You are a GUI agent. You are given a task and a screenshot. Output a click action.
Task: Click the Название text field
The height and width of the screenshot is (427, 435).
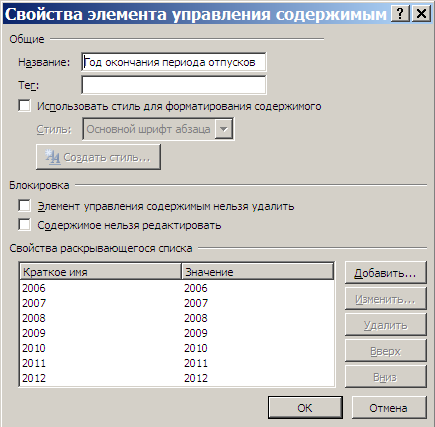[x=174, y=62]
